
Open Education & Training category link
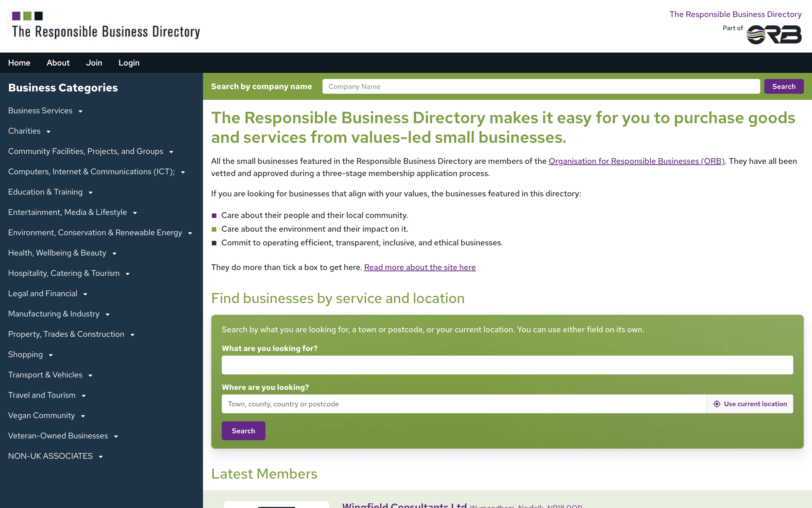45,192
